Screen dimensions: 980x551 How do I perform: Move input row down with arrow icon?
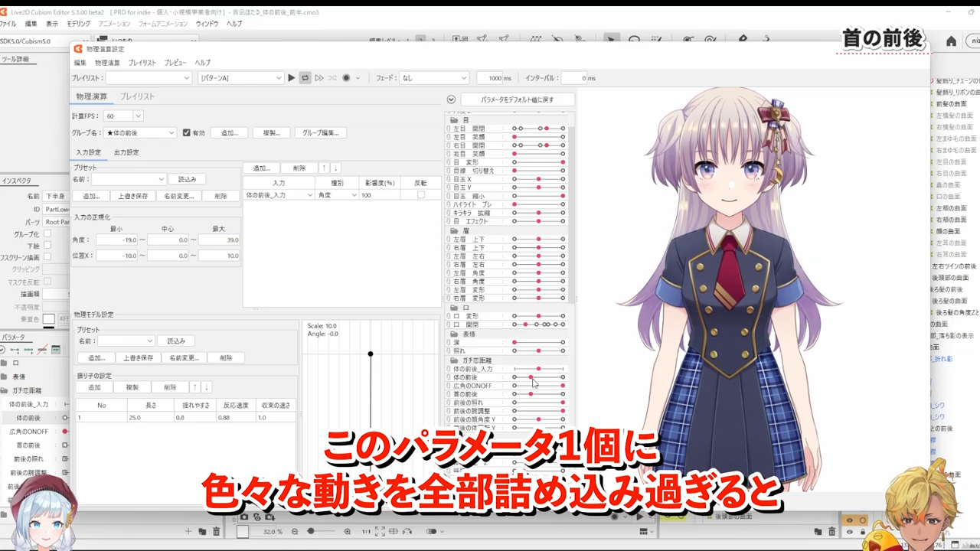[x=335, y=168]
